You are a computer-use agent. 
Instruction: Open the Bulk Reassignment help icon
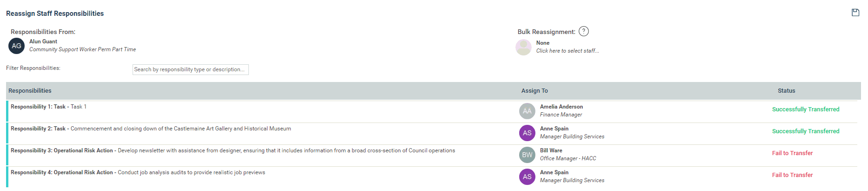[x=584, y=31]
